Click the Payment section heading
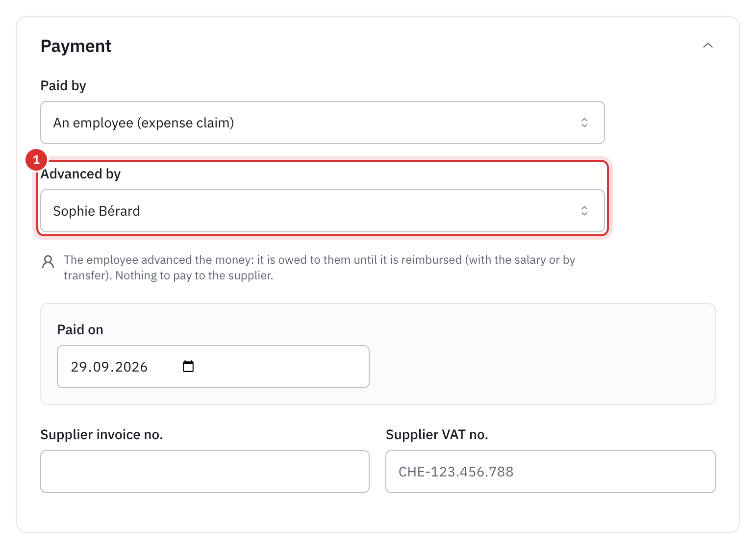Image resolution: width=756 pixels, height=549 pixels. 76,46
